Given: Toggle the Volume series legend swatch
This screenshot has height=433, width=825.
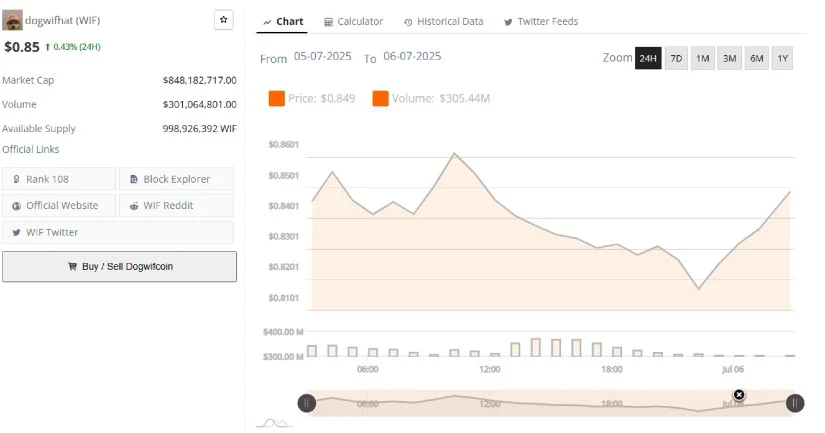Looking at the screenshot, I should pos(380,98).
